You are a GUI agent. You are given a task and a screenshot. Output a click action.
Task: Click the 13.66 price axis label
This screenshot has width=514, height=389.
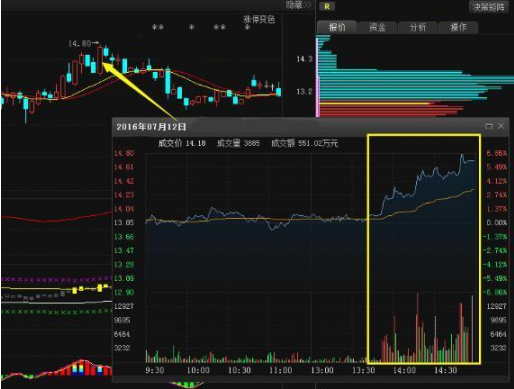pyautogui.click(x=124, y=237)
